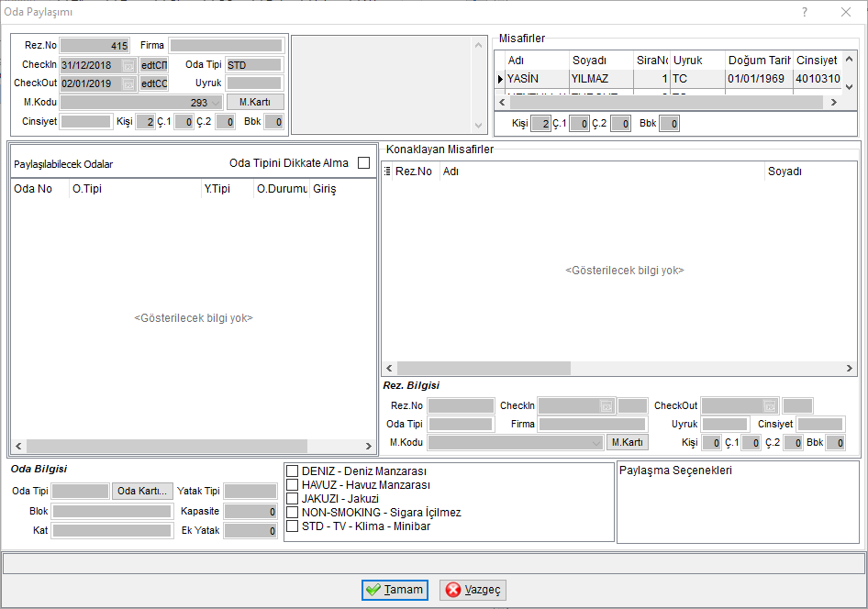Click Rez.No field in Rez. Bilgisi
The image size is (868, 609).
[461, 406]
